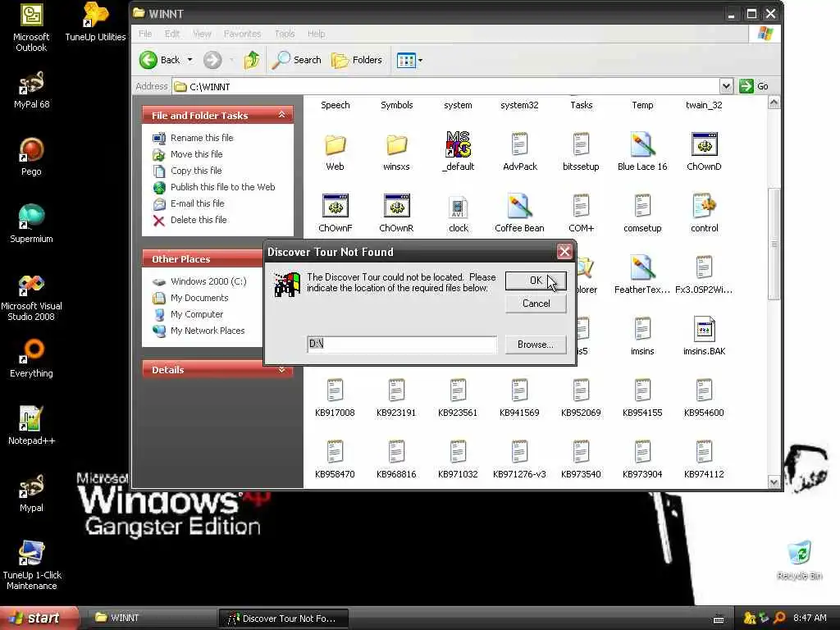Image resolution: width=840 pixels, height=630 pixels.
Task: Select Microsoft Visual Studio 2008 desktop icon
Action: click(x=31, y=297)
